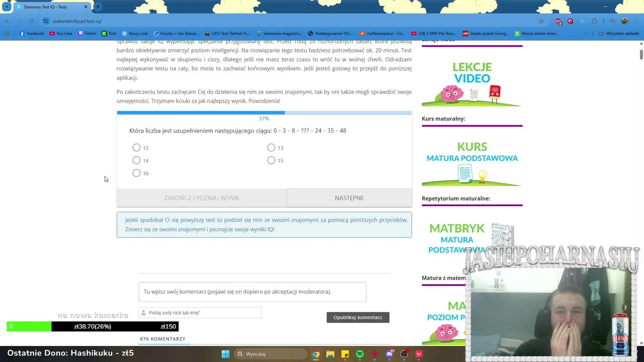Open Chrome from the taskbar

coord(315,354)
